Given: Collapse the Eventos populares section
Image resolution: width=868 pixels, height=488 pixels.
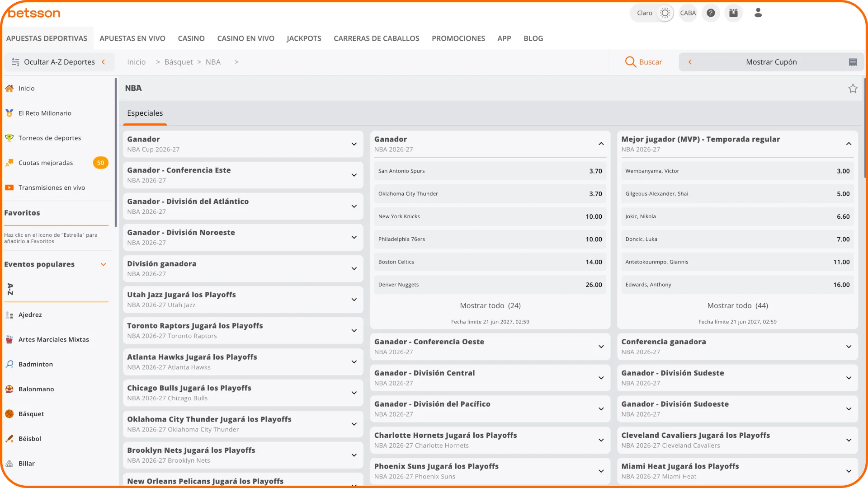Looking at the screenshot, I should 104,264.
